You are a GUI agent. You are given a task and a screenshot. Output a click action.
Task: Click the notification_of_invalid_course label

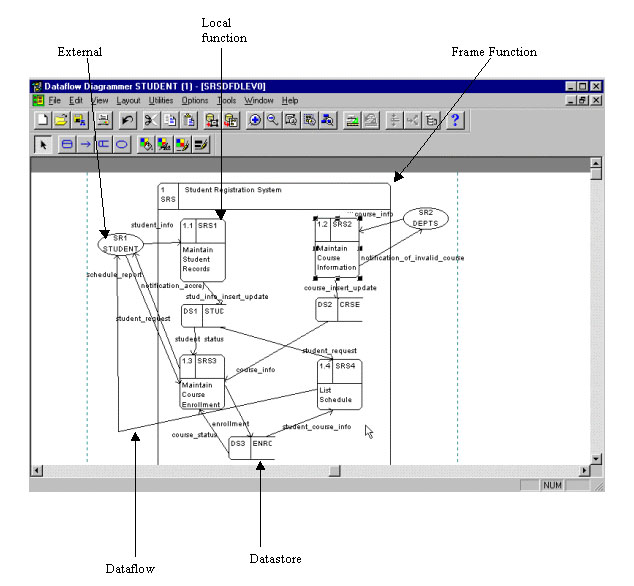pyautogui.click(x=412, y=258)
